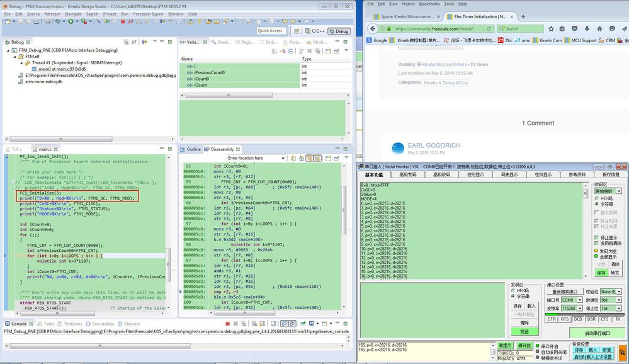Select 字符串 radio in send area

(x=513, y=296)
